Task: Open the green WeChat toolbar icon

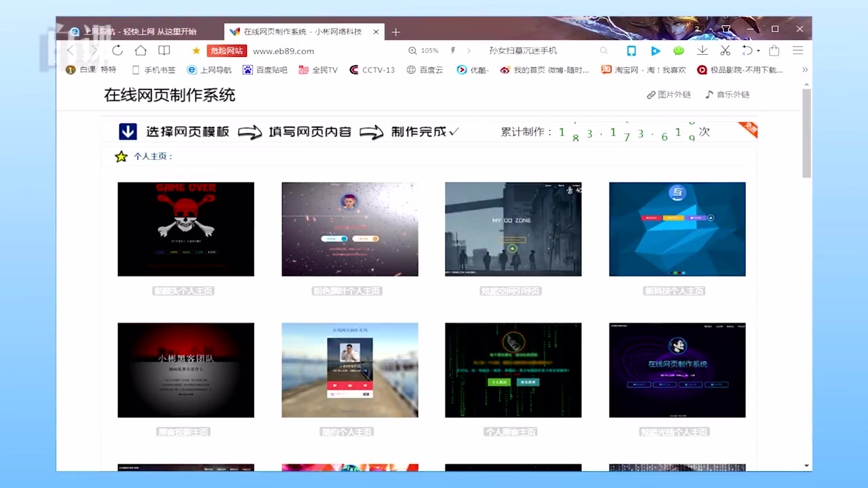Action: [x=679, y=51]
